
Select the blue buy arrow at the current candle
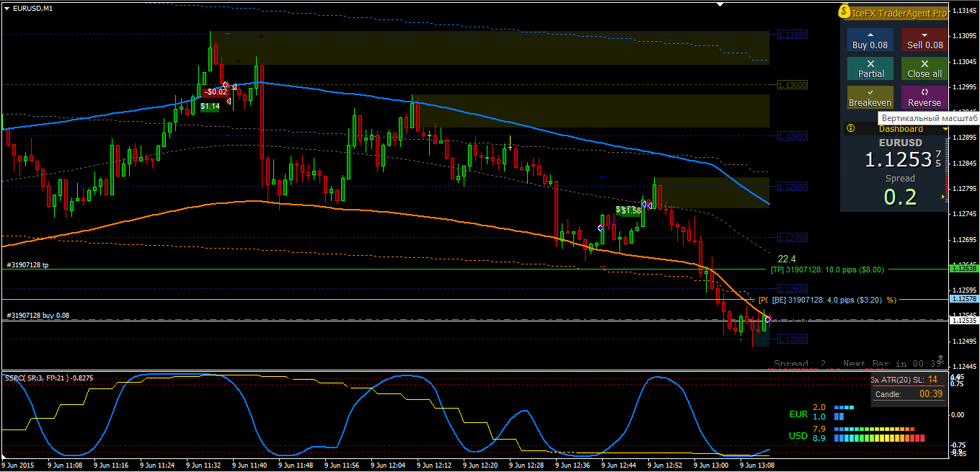(x=768, y=319)
